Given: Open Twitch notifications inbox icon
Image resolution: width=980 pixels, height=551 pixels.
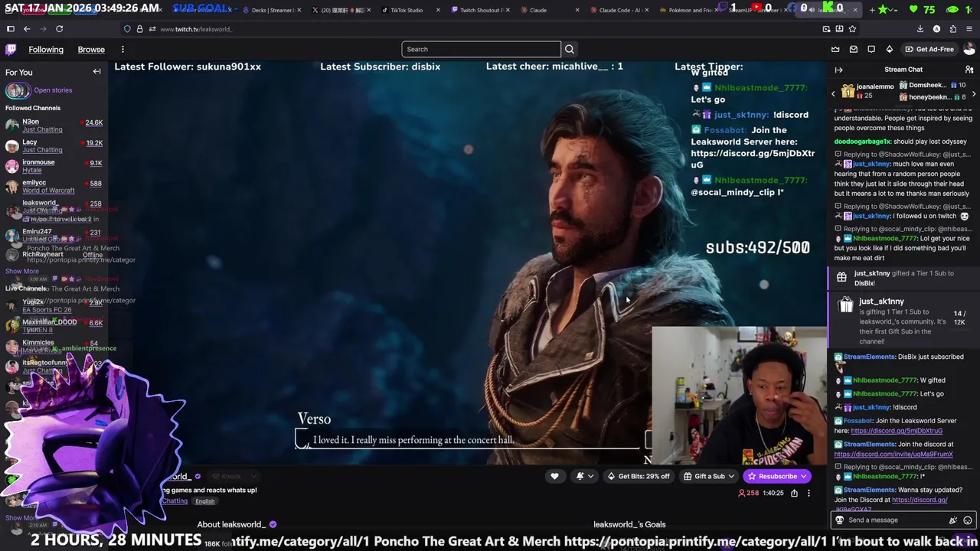Looking at the screenshot, I should [x=854, y=50].
